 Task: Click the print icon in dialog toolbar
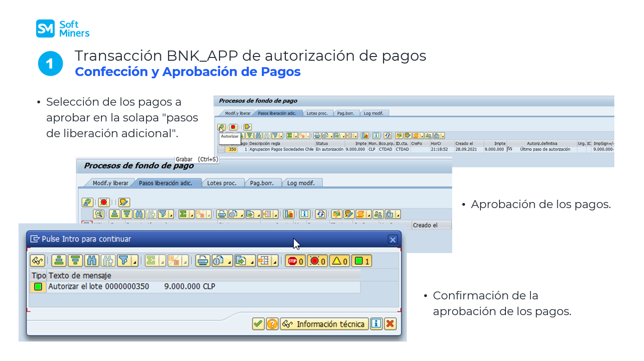coord(202,261)
